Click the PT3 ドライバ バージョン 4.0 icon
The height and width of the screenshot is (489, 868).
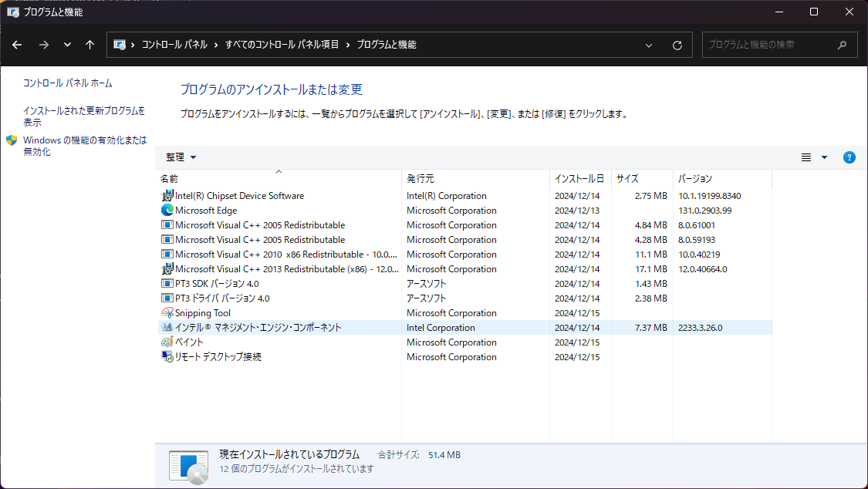click(167, 298)
